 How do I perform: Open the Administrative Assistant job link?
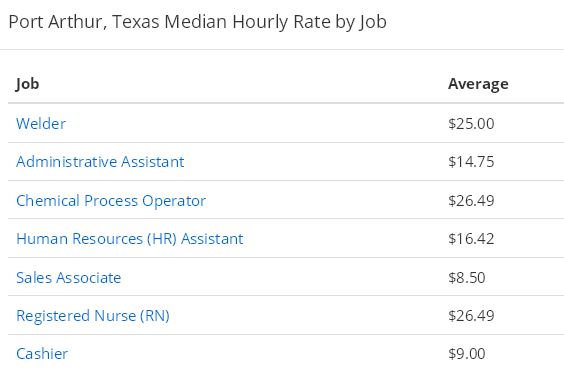click(100, 161)
